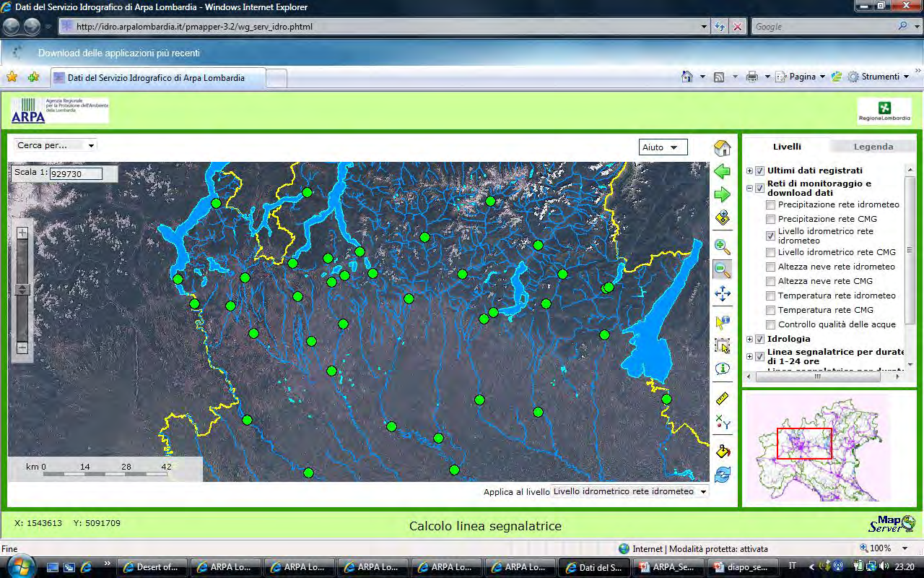
Task: Click the Regione Lombardia logo
Action: [x=884, y=111]
